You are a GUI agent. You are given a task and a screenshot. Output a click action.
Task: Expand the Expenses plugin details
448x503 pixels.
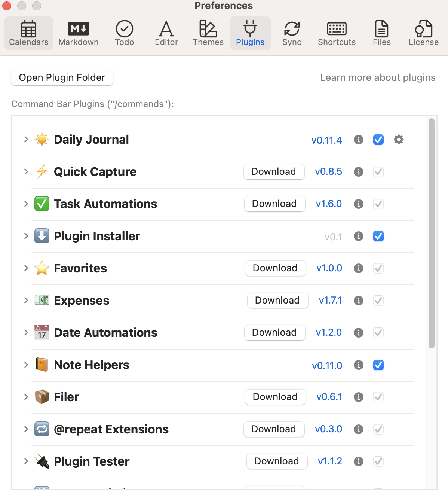(x=26, y=301)
